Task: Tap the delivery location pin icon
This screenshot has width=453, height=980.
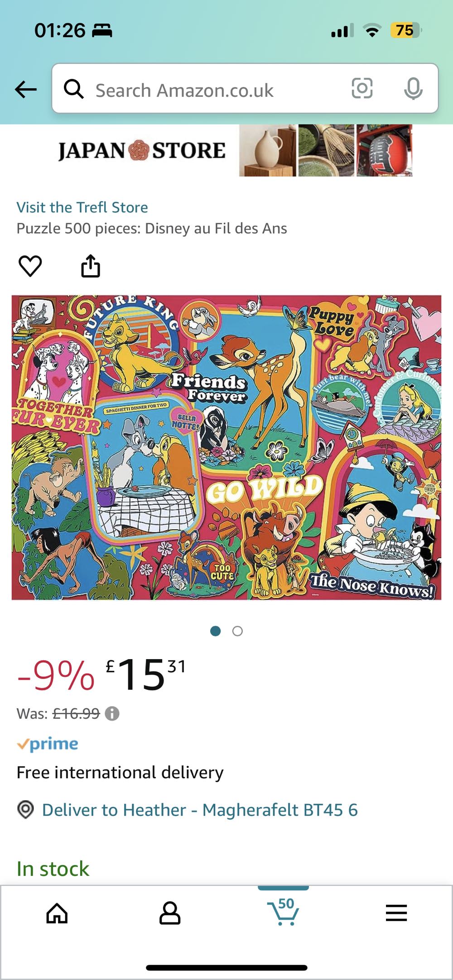Action: tap(26, 810)
